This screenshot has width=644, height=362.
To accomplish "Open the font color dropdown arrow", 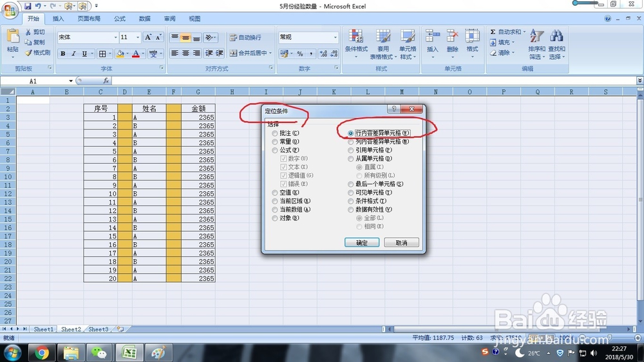I will [x=143, y=53].
